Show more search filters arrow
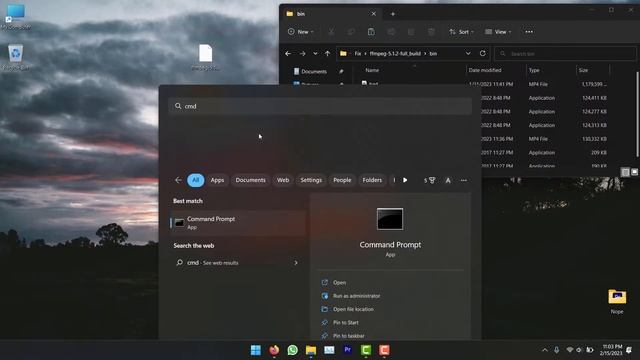 (405, 180)
